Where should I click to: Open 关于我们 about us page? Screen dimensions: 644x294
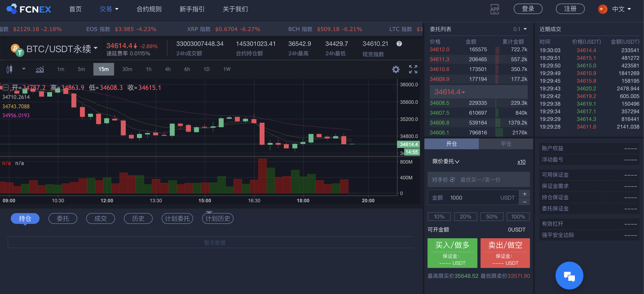235,9
